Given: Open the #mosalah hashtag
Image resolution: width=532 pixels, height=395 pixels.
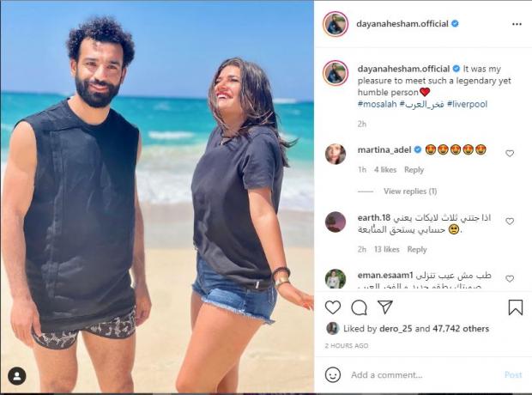Looking at the screenshot, I should [377, 104].
